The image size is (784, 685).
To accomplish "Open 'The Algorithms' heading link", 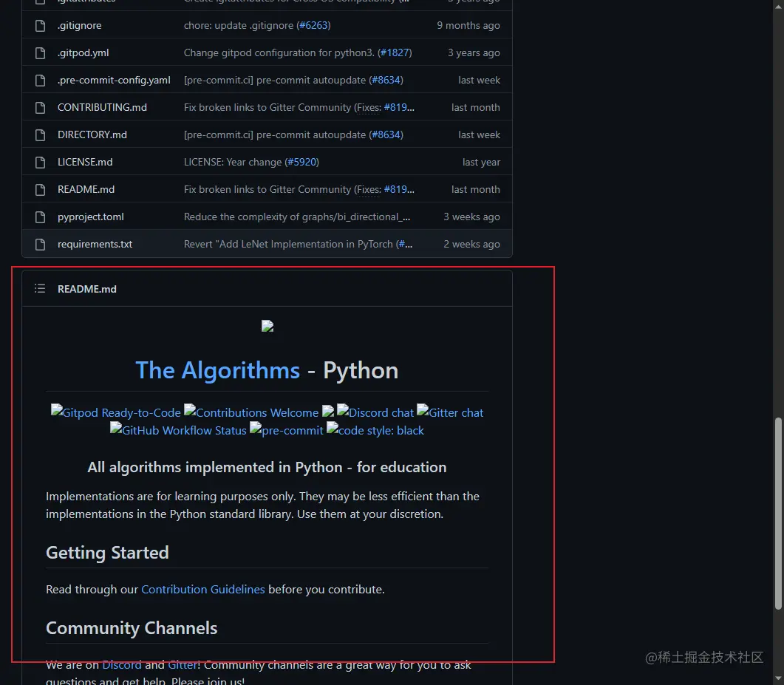I will coord(217,370).
